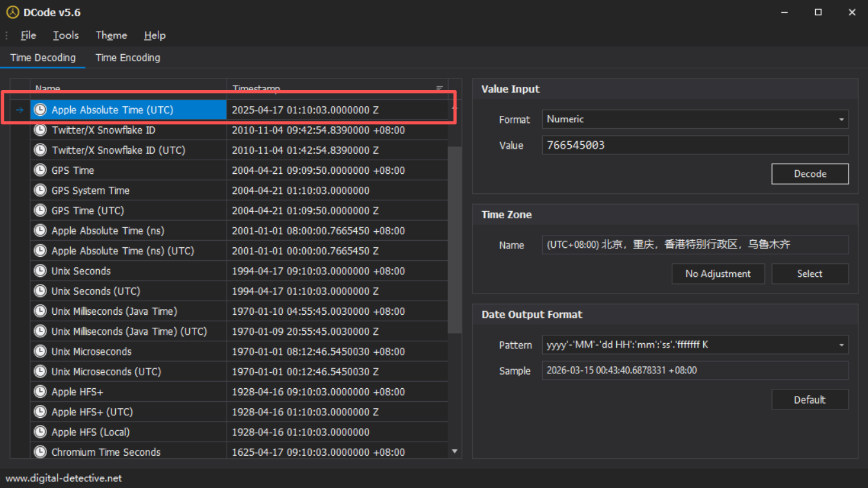Click the clock icon beside Apple HFS+ (UTC)

point(41,411)
